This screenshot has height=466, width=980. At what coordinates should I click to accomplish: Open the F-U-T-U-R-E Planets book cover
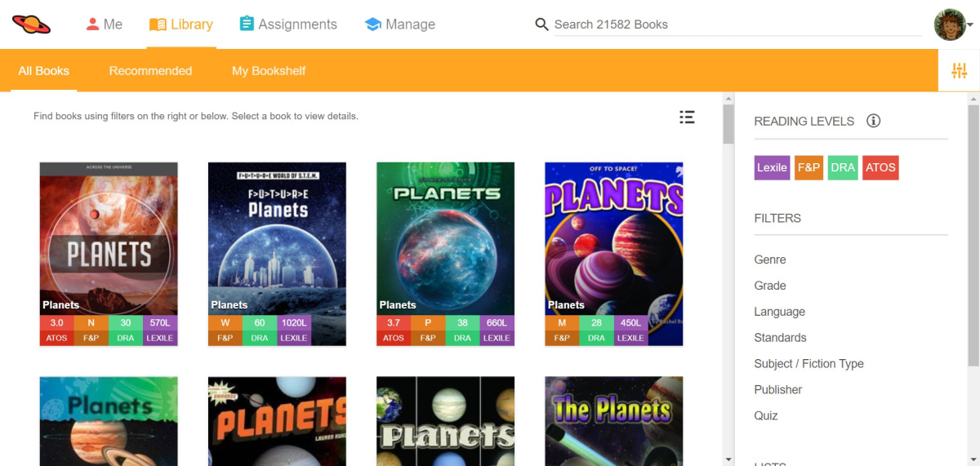click(x=277, y=237)
